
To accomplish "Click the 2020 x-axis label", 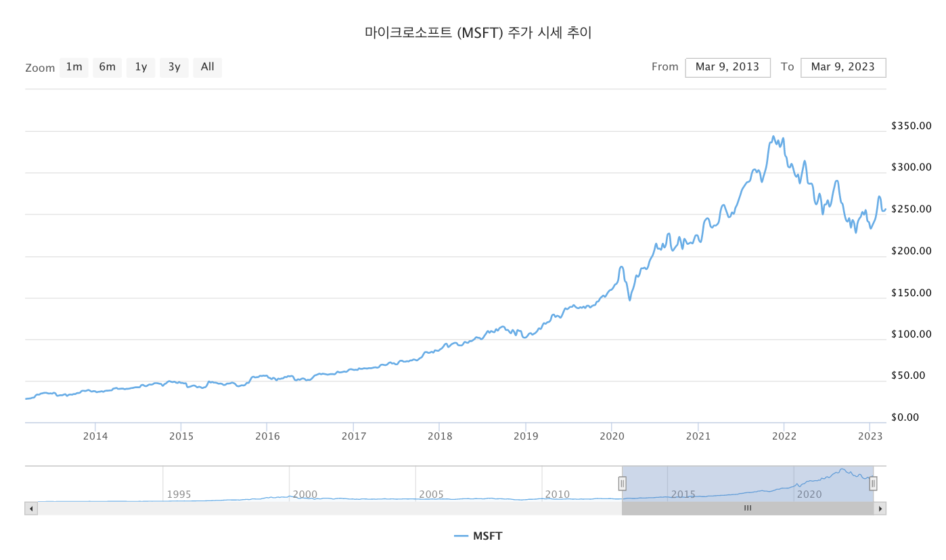I will (611, 436).
